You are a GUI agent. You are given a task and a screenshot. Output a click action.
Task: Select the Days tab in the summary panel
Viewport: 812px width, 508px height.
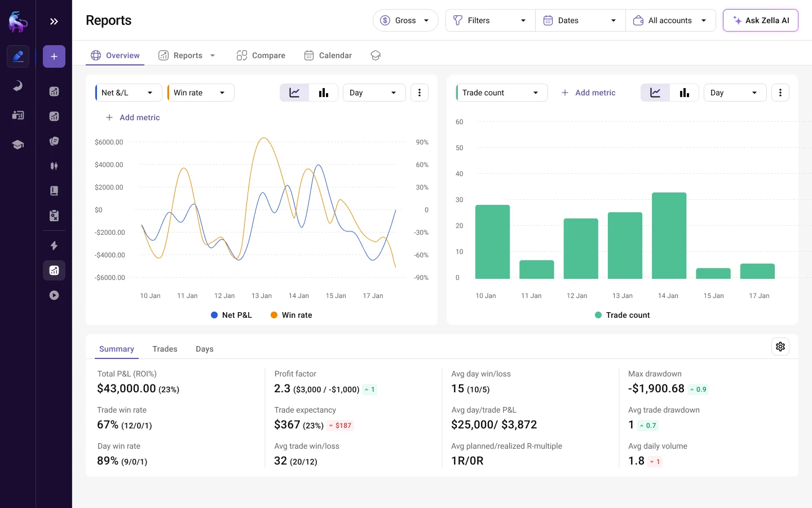point(205,349)
